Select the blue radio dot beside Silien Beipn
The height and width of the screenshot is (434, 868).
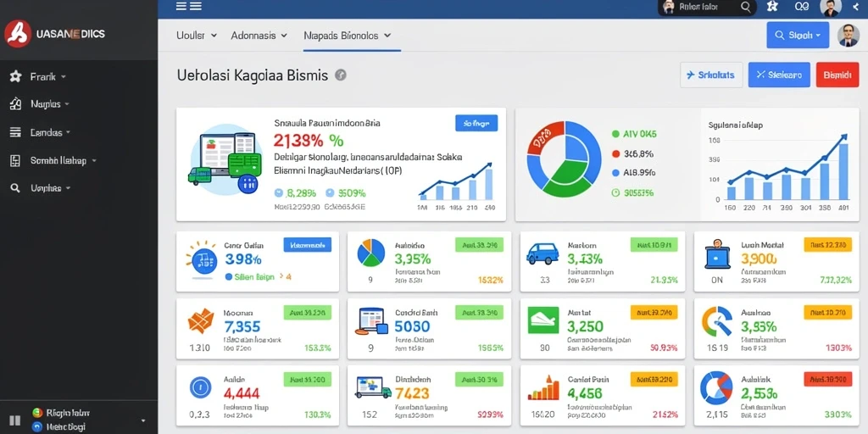[229, 277]
